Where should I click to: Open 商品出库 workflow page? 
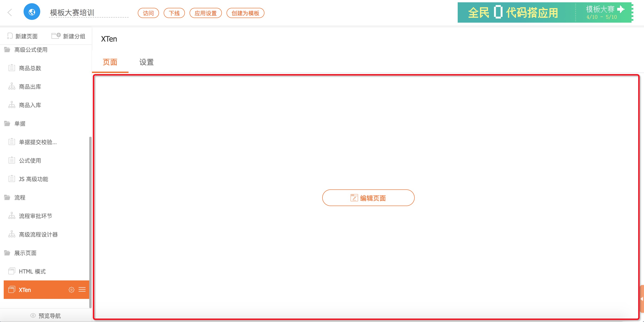pyautogui.click(x=30, y=87)
